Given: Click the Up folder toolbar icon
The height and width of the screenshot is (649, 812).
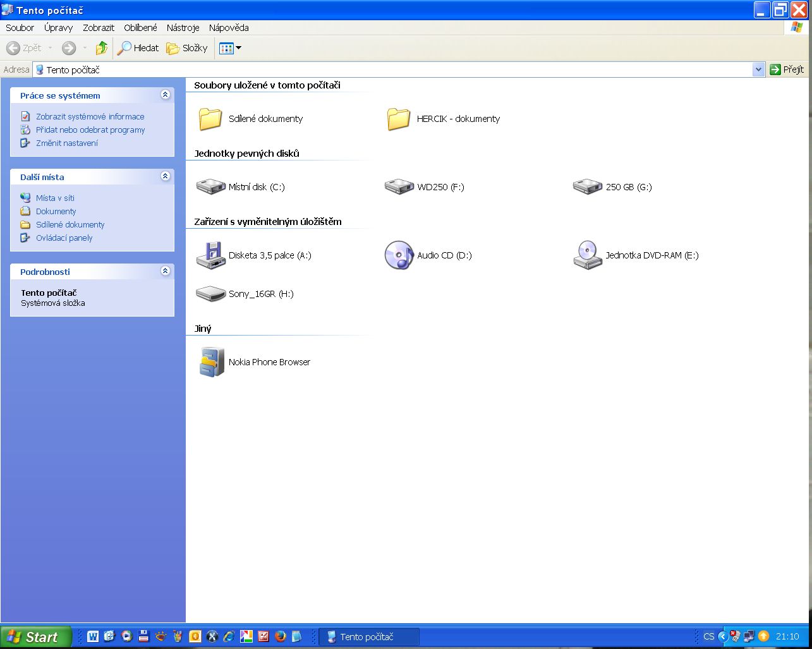Looking at the screenshot, I should coord(101,48).
